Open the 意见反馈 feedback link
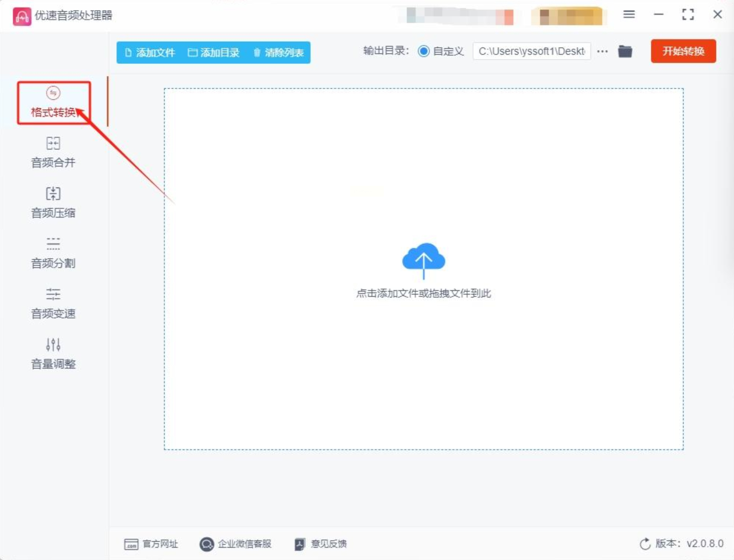The height and width of the screenshot is (560, 734). tap(321, 544)
